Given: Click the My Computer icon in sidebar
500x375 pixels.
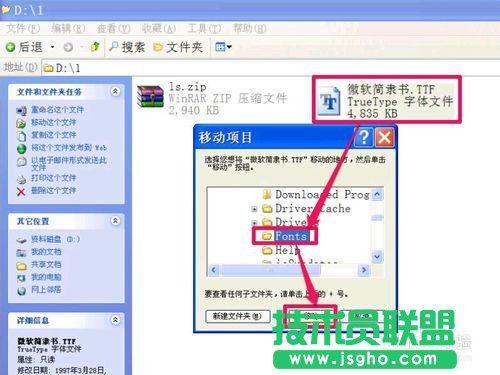Looking at the screenshot, I should [22, 278].
